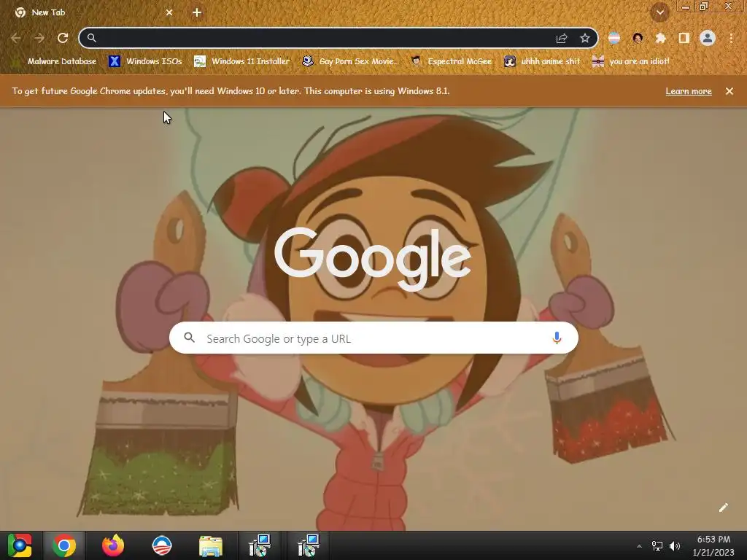The height and width of the screenshot is (560, 747).
Task: Open a new tab with plus button
Action: point(197,12)
